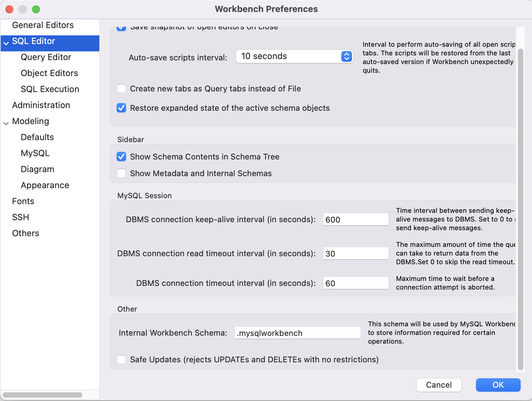Click the keep-alive interval field

(356, 220)
